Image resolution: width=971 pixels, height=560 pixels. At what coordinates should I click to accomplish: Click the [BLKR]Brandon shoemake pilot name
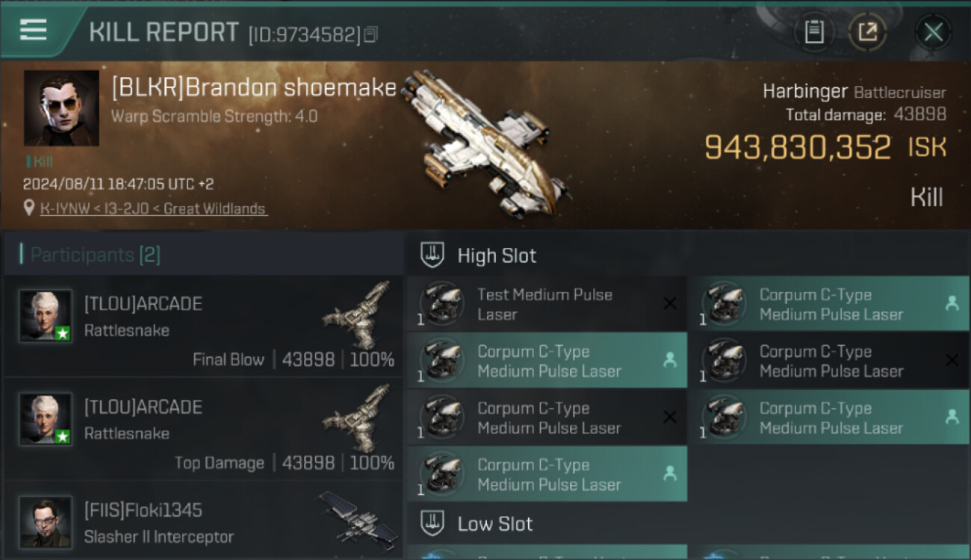(254, 87)
